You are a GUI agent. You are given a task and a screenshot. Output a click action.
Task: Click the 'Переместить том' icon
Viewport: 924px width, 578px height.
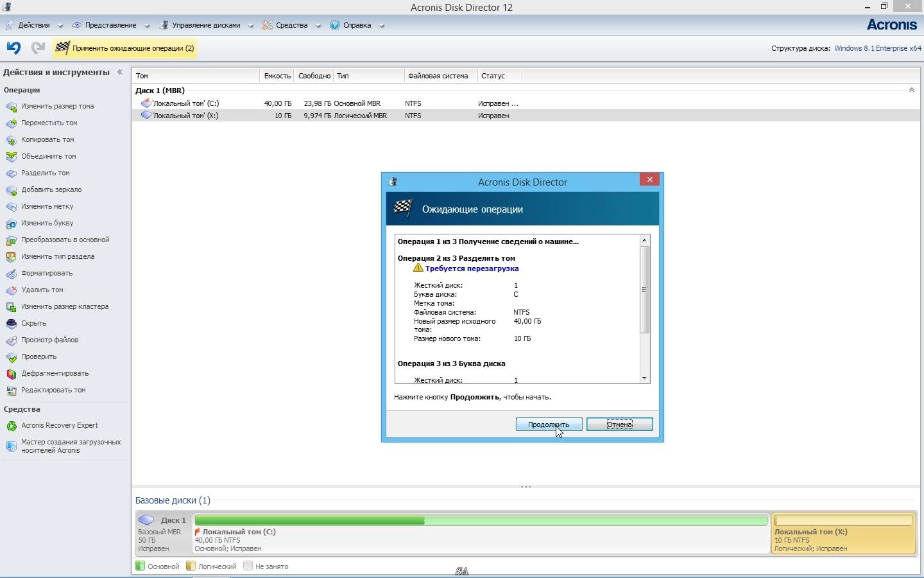click(11, 123)
